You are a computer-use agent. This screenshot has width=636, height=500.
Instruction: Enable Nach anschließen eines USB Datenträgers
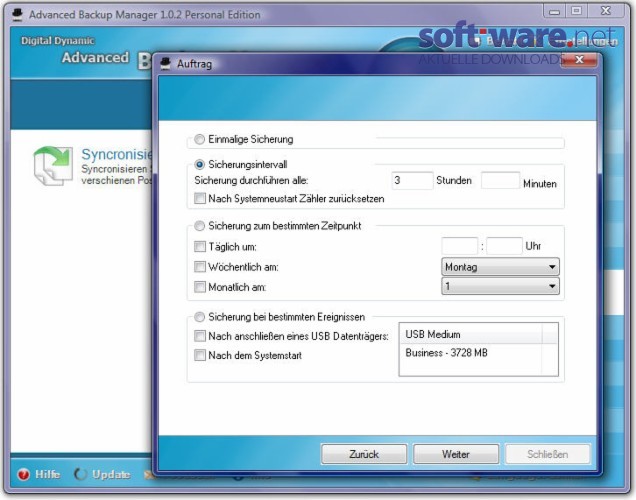tap(200, 336)
